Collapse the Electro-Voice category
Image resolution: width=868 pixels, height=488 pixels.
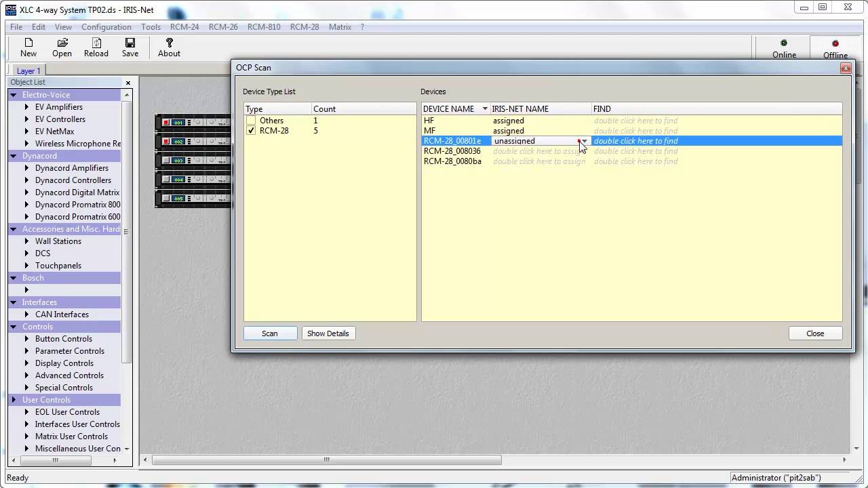point(14,95)
